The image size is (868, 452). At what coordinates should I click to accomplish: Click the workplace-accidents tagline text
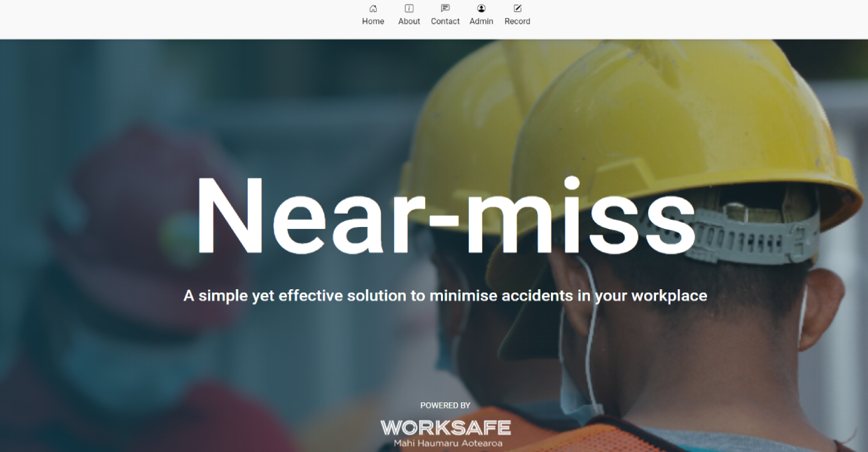(445, 296)
